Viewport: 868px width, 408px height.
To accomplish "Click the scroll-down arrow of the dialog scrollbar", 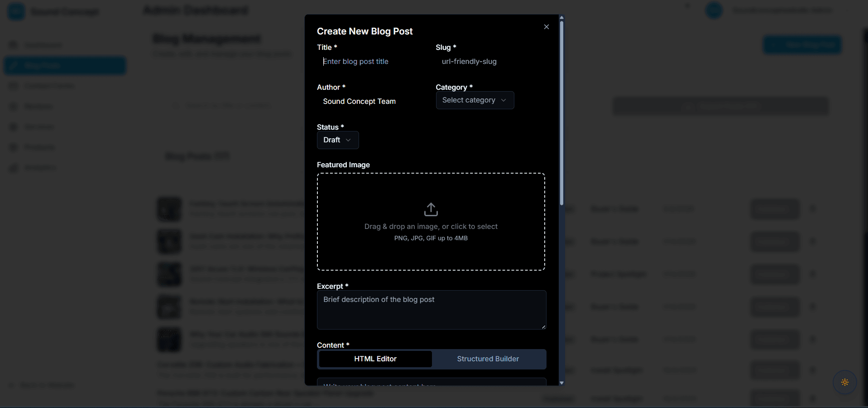I will click(561, 383).
